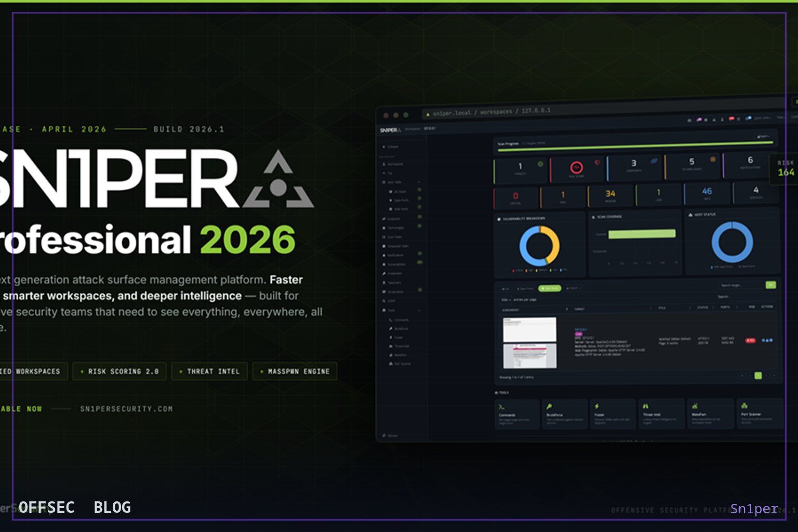Click the Search target input field

click(741, 285)
